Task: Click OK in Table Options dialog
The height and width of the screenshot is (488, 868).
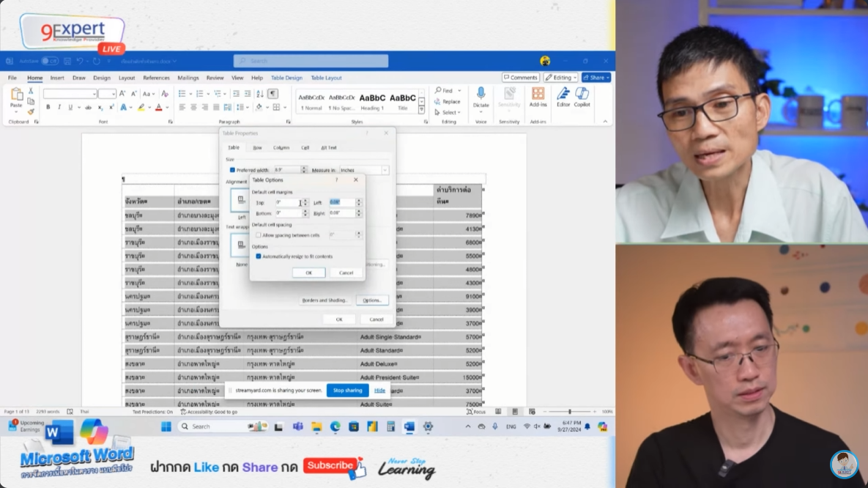Action: pos(308,273)
